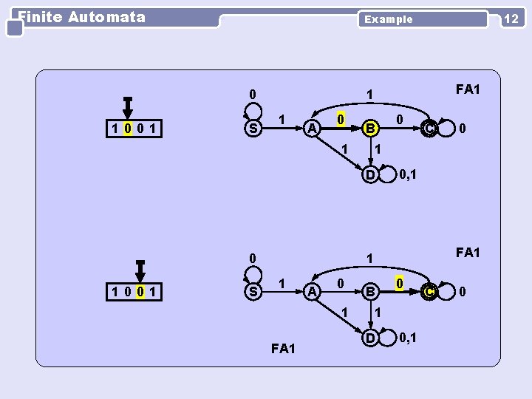Viewport: 532px width, 399px height.
Task: Click unhighlighted state B in the lower automaton
Action: [x=370, y=292]
